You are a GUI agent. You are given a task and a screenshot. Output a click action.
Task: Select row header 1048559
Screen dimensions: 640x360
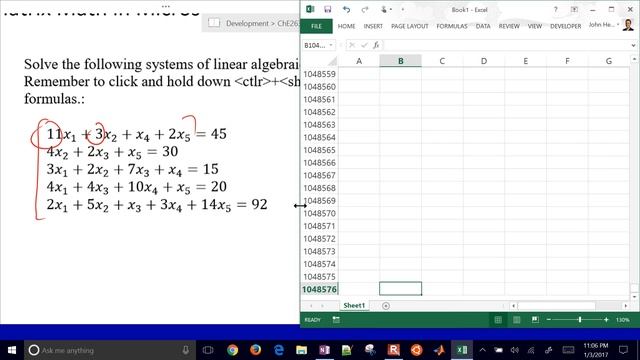[x=319, y=74]
